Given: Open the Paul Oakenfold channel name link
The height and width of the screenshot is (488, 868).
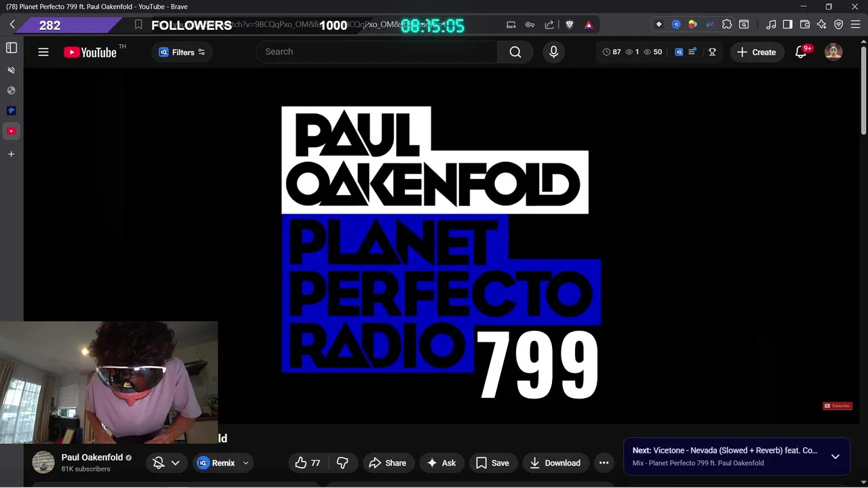Looking at the screenshot, I should (x=92, y=457).
